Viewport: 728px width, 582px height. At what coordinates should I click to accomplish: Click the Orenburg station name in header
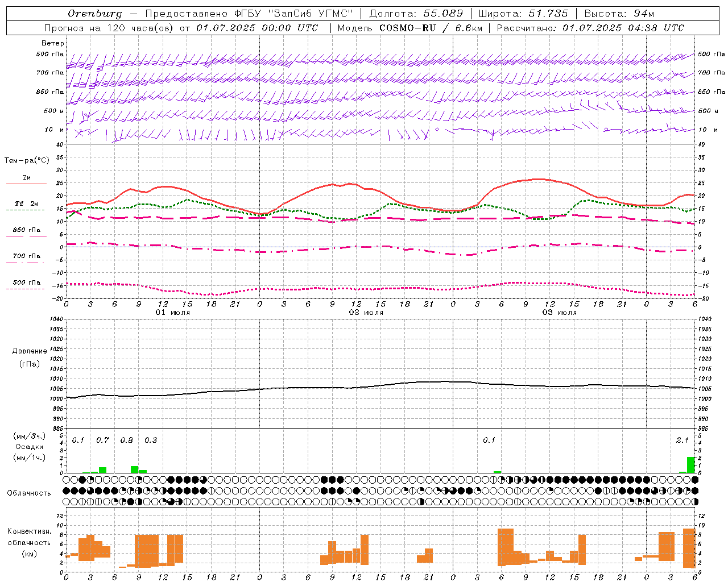point(95,14)
